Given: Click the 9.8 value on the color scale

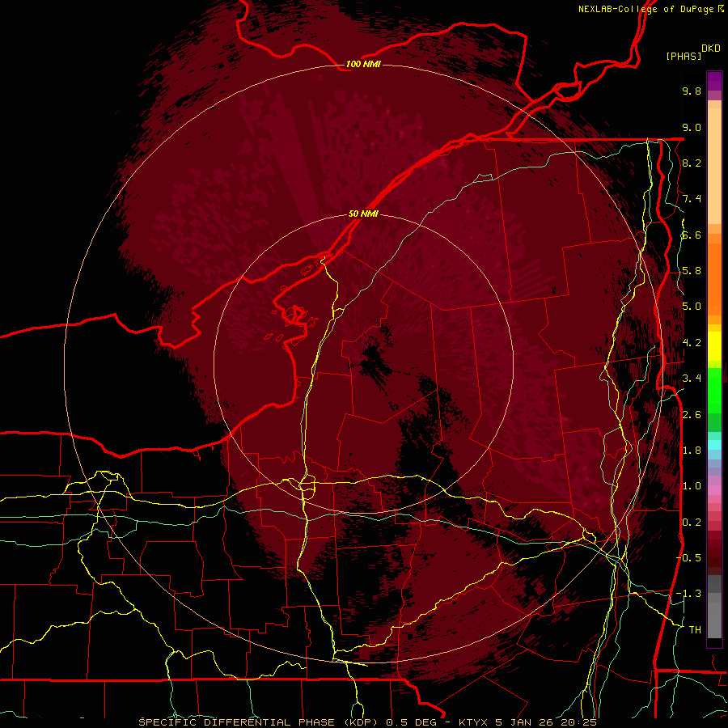Looking at the screenshot, I should 692,91.
